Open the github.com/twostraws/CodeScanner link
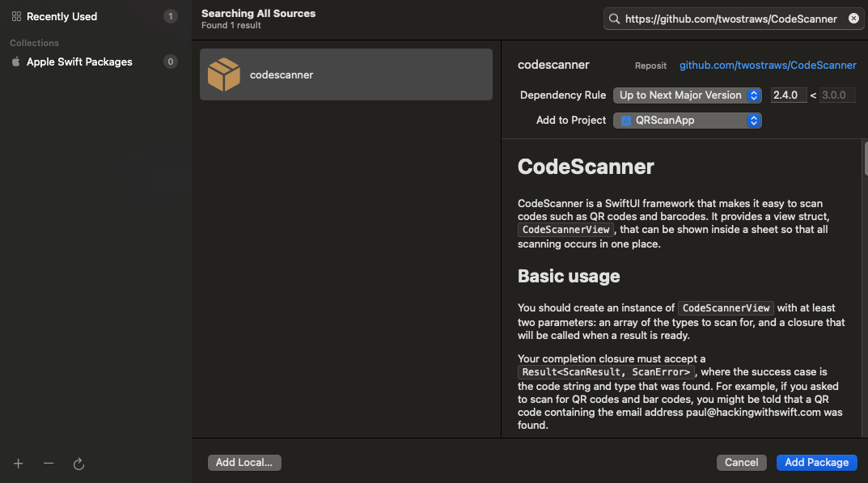 click(767, 65)
